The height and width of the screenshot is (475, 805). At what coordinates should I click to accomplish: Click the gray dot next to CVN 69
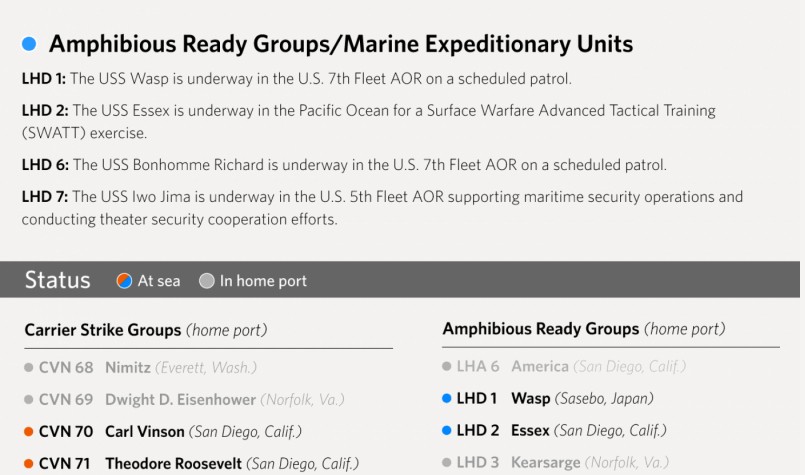[x=29, y=399]
